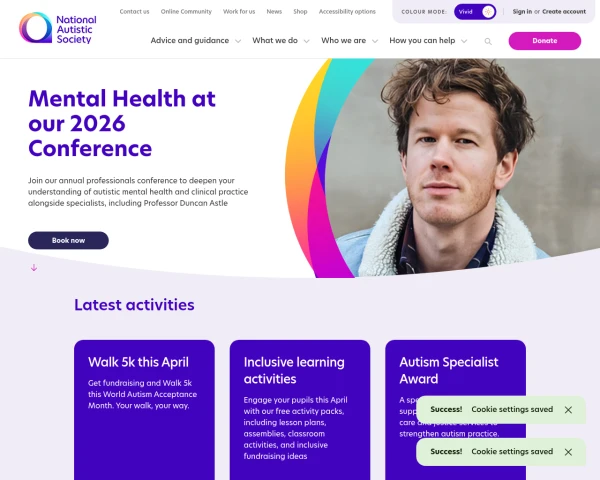Open the Walk 5k this April card
This screenshot has height=480, width=600.
144,410
